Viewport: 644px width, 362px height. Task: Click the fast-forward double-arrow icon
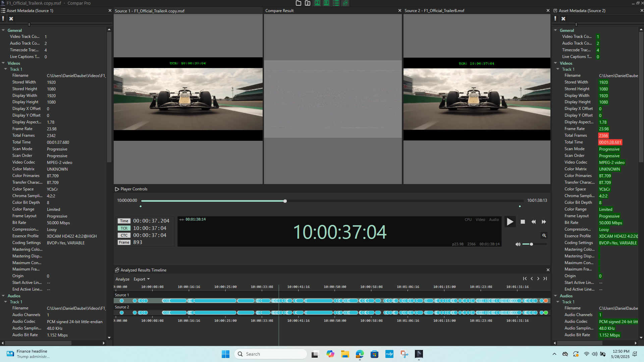click(x=544, y=222)
